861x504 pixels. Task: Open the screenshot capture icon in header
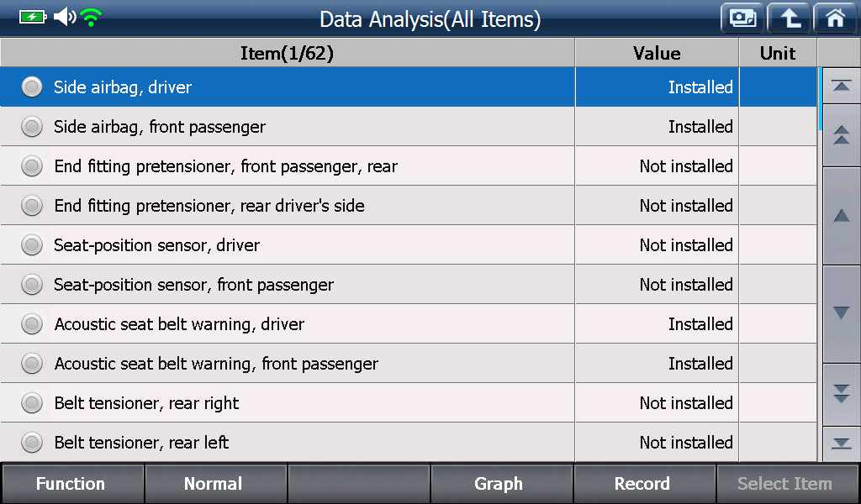pos(742,18)
